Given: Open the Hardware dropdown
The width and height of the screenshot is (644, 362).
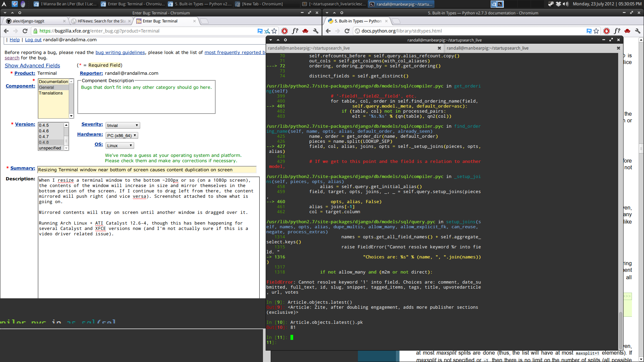Looking at the screenshot, I should point(122,136).
